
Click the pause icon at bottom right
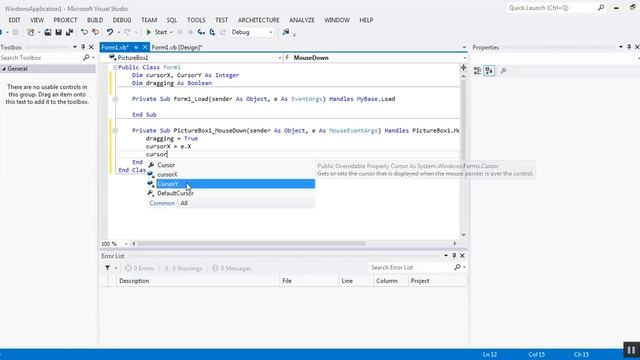(631, 350)
